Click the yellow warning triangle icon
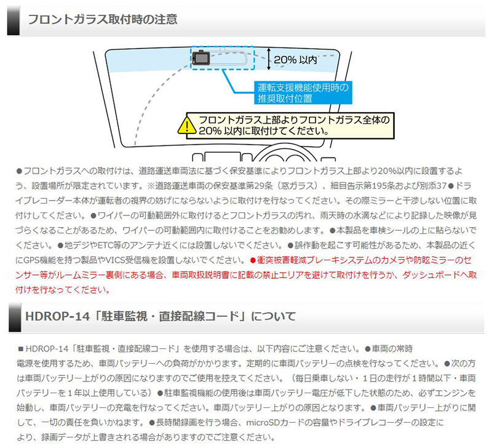The height and width of the screenshot is (448, 492). (187, 126)
